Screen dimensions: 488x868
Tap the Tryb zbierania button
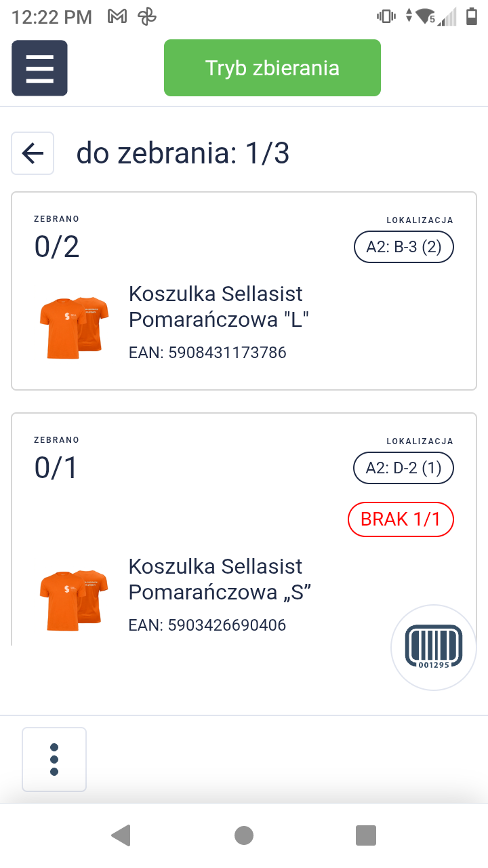point(272,68)
